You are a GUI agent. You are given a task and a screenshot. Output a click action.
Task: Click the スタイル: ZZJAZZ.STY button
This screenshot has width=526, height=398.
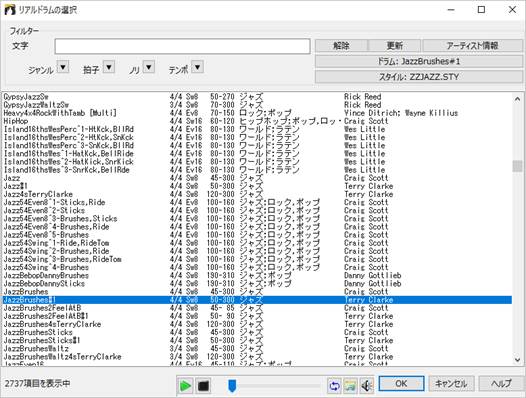tap(419, 77)
